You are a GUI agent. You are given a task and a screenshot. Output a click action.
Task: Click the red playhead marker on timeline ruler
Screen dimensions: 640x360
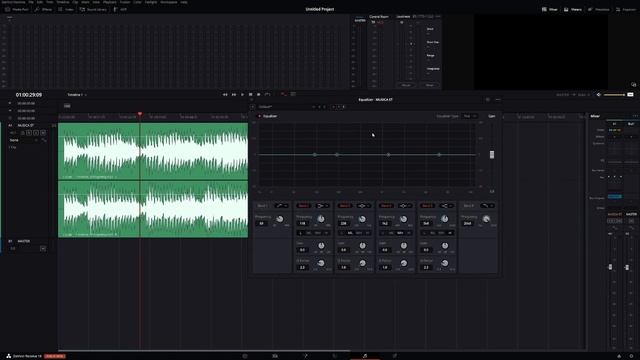coord(140,114)
